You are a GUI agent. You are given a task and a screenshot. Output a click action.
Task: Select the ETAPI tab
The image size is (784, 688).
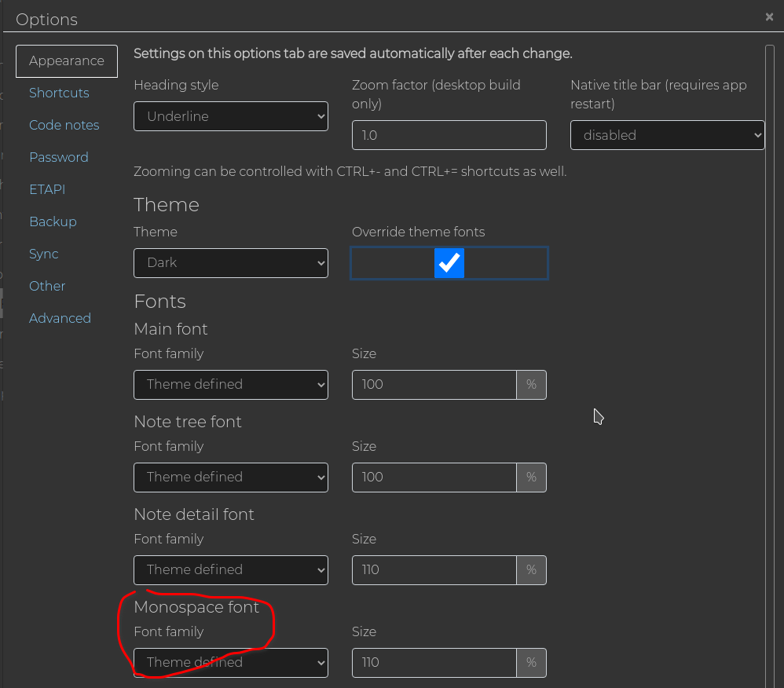pyautogui.click(x=47, y=189)
